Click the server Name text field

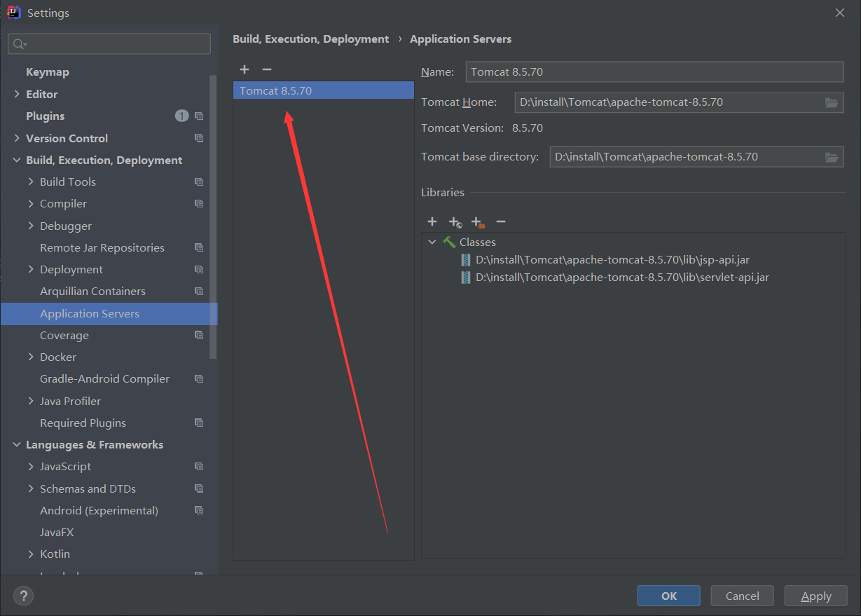[x=654, y=72]
